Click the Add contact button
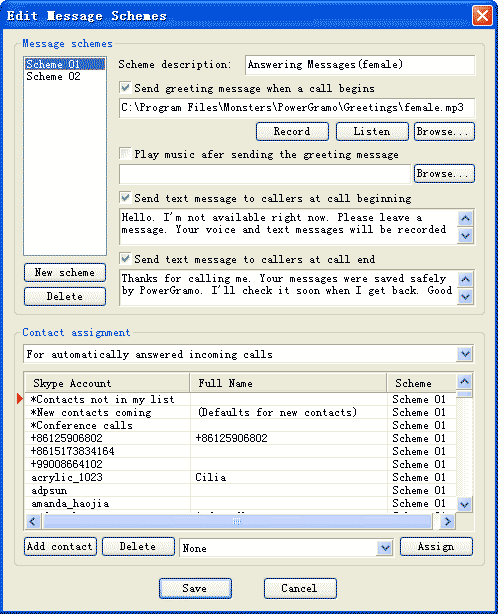This screenshot has width=498, height=614. point(60,546)
